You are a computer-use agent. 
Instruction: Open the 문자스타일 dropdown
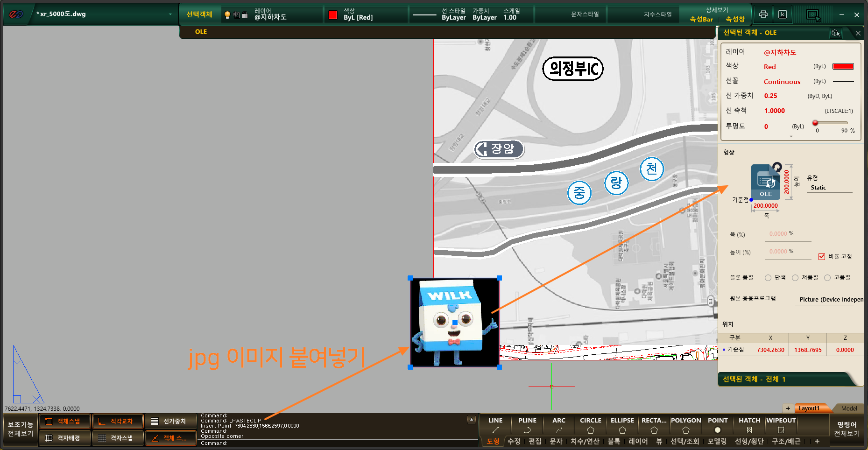[x=572, y=14]
